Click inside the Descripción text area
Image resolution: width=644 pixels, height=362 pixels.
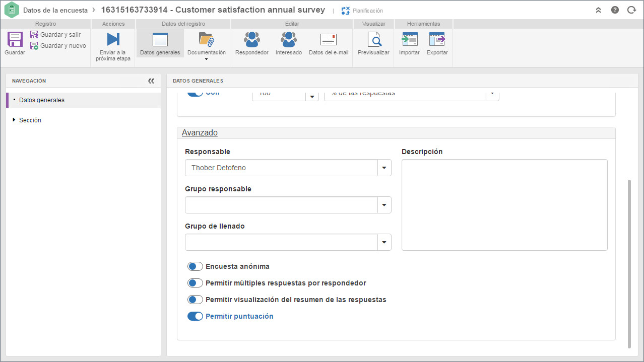click(504, 205)
